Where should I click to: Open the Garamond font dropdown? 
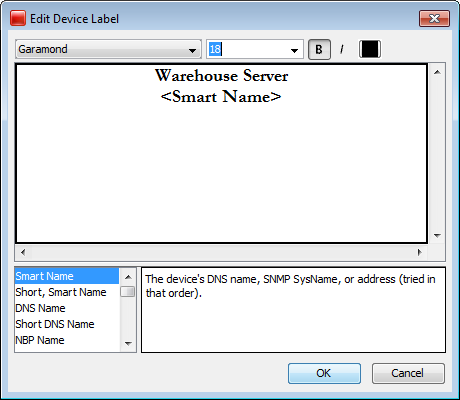click(x=108, y=49)
